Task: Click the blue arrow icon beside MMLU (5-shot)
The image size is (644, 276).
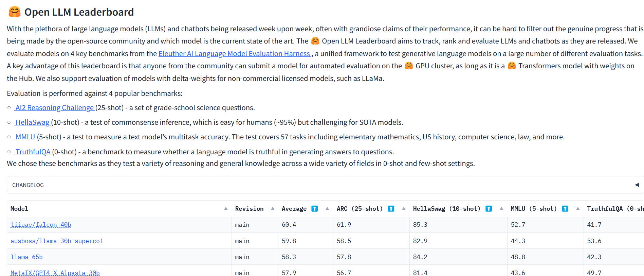Action: (565, 209)
